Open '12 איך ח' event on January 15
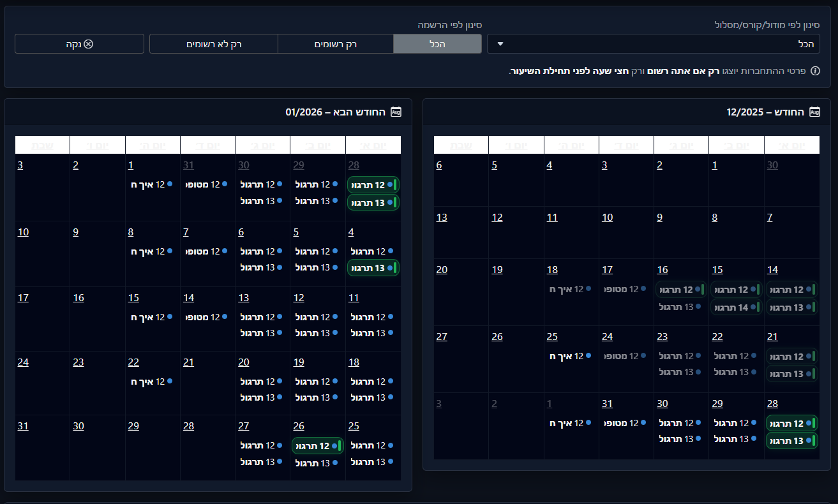Screen dimensions: 838x504 [x=153, y=317]
